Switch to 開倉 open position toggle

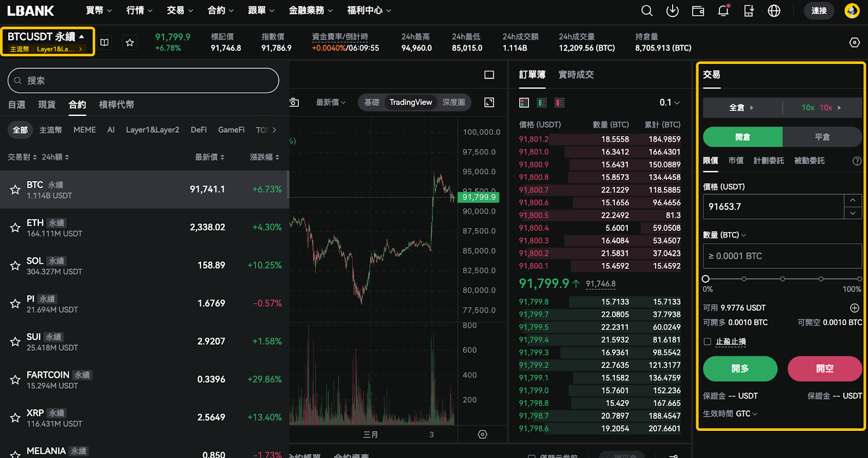[x=743, y=137]
